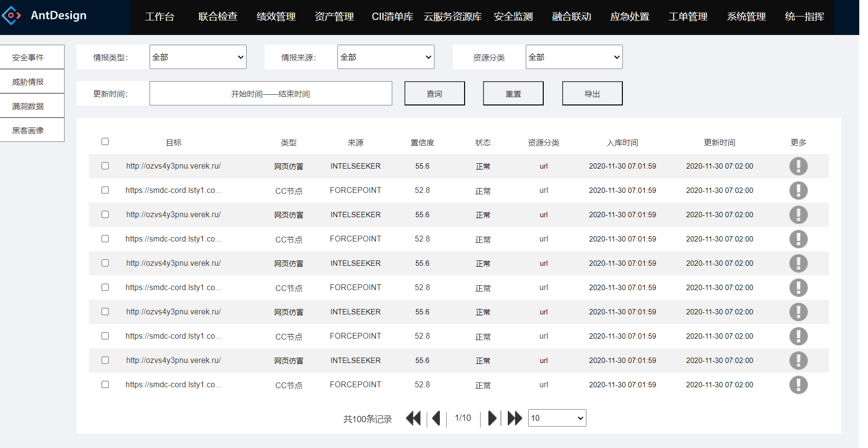868x448 pixels.
Task: Open the 工单管理 menu
Action: [x=688, y=17]
